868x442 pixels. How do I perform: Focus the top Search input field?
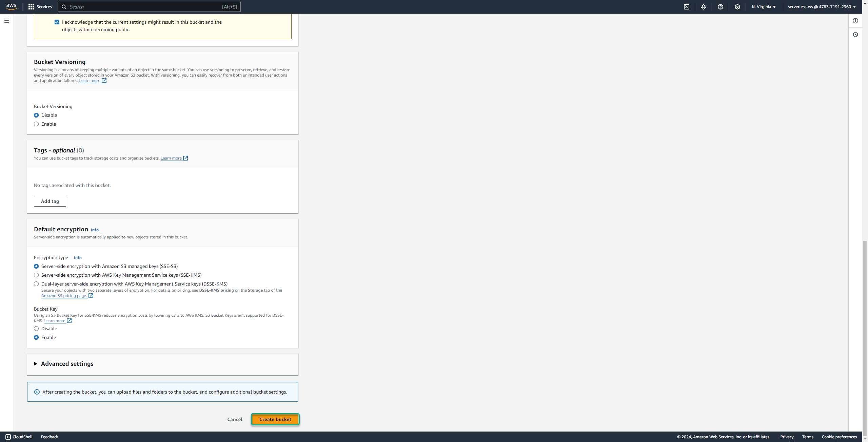149,7
